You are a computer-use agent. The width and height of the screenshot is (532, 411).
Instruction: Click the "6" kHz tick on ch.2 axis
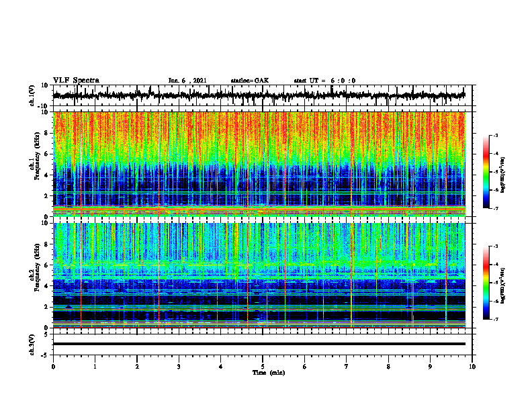point(46,265)
